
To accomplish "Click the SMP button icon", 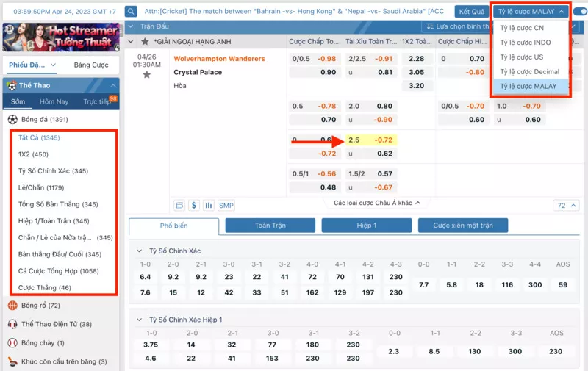I will (x=226, y=206).
